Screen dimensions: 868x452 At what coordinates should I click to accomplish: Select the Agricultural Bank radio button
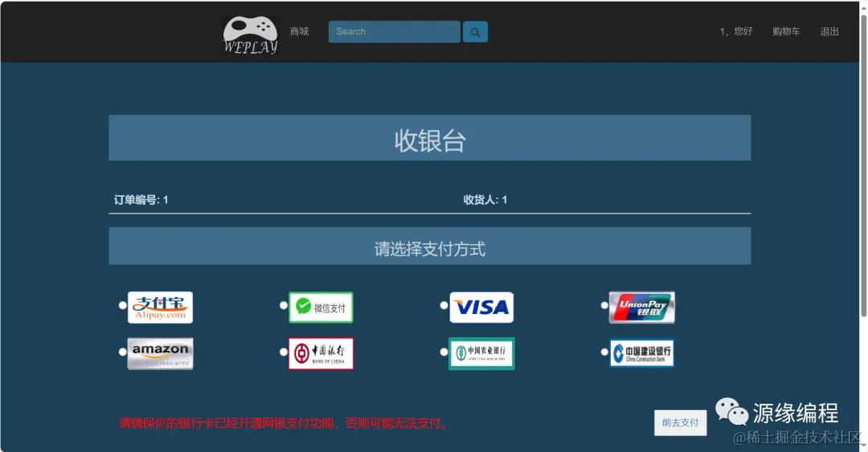(444, 352)
